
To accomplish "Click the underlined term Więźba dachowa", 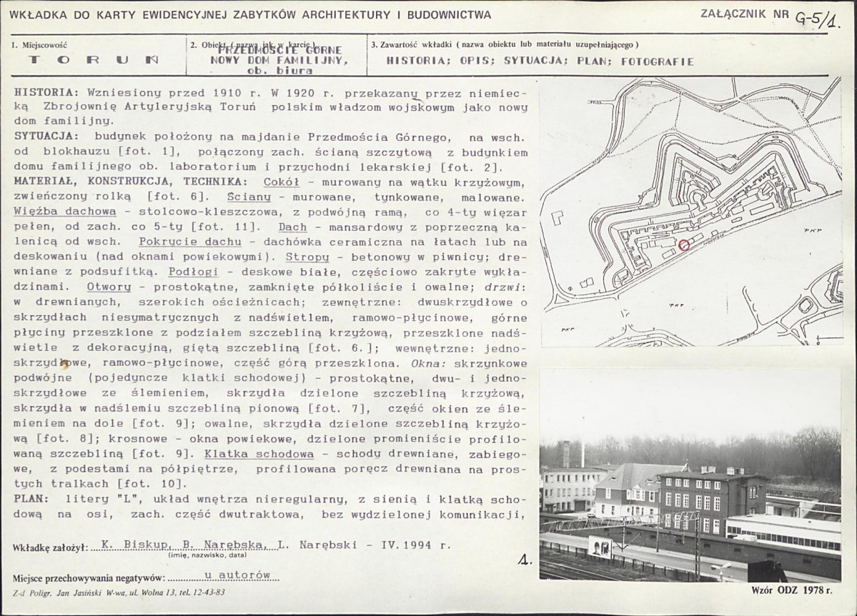I will click(x=65, y=212).
